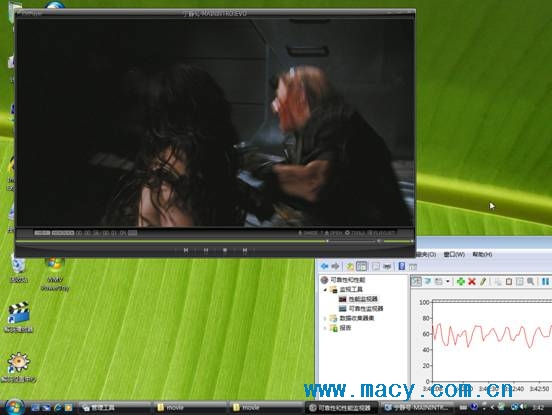The height and width of the screenshot is (415, 552).
Task: Click the paste counter list clipboard icon
Action: tap(509, 281)
